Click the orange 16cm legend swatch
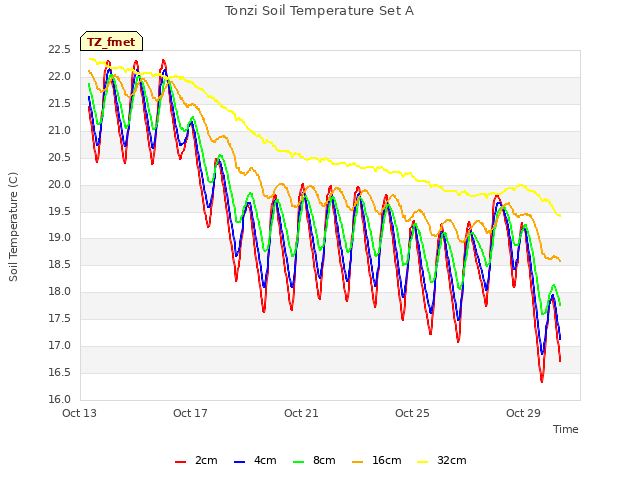This screenshot has height=480, width=640. (x=358, y=462)
